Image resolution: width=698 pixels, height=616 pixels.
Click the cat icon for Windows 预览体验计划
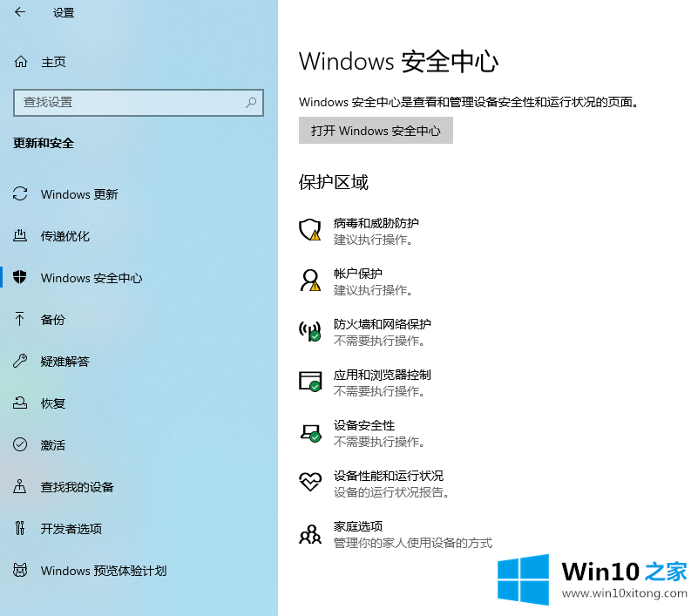pyautogui.click(x=20, y=570)
